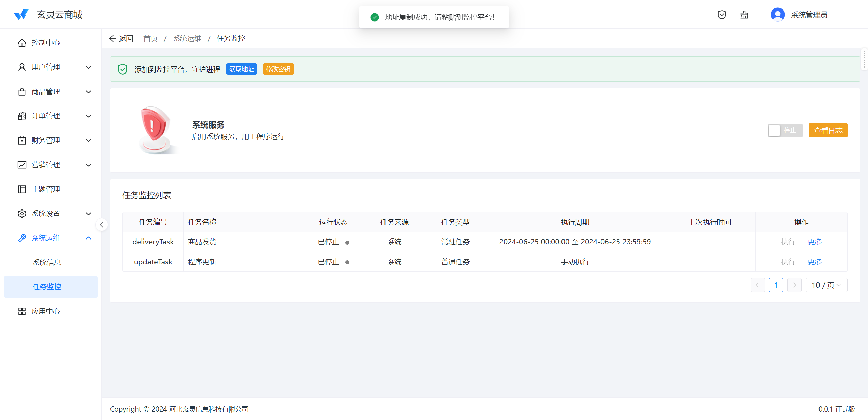Click the 玄灵云商城 logo icon
This screenshot has width=868, height=420.
tap(21, 15)
